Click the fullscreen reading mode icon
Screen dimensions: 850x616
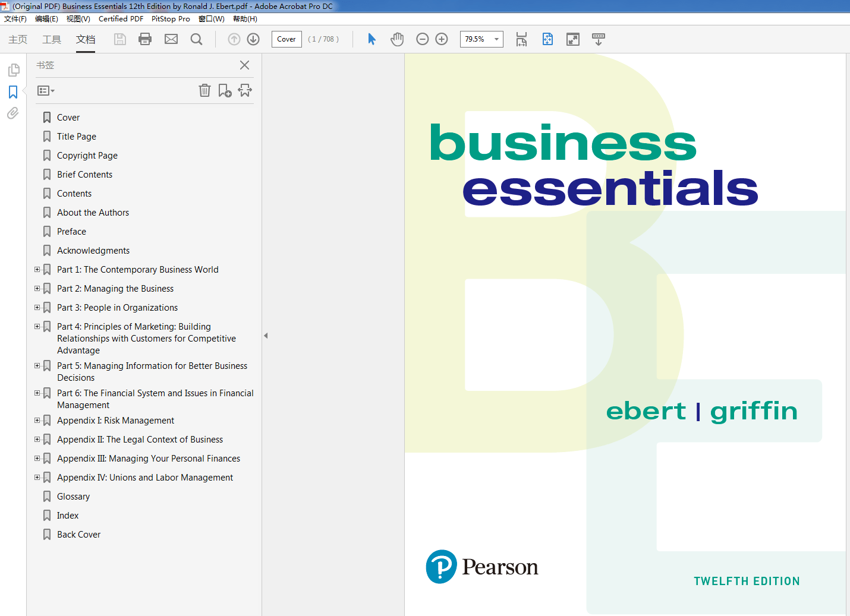tap(572, 39)
